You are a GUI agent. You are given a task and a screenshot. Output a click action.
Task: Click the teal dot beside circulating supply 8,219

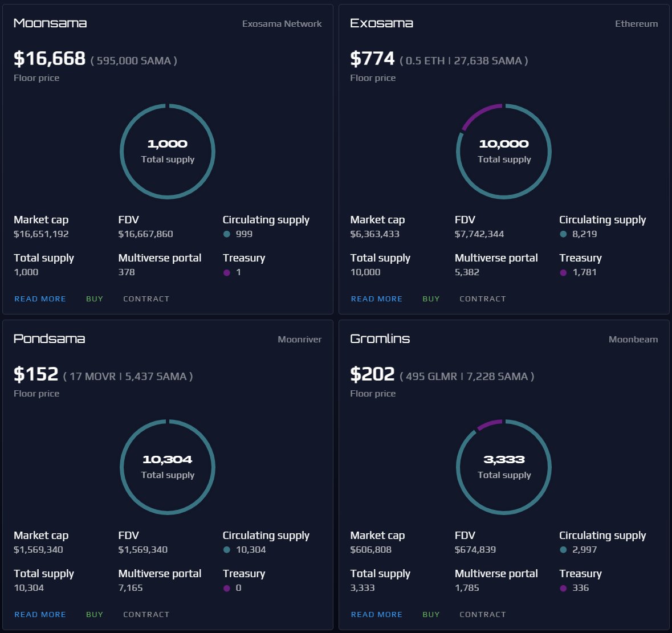563,234
